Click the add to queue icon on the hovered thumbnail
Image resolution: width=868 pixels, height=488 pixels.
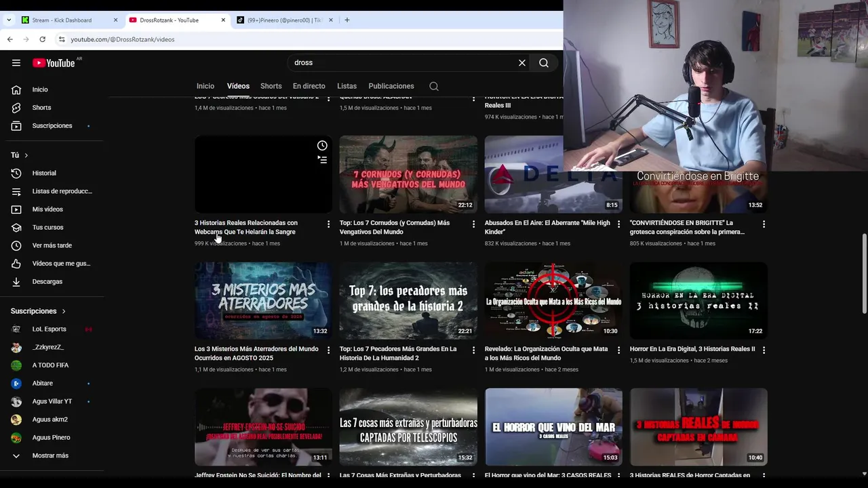pyautogui.click(x=322, y=160)
